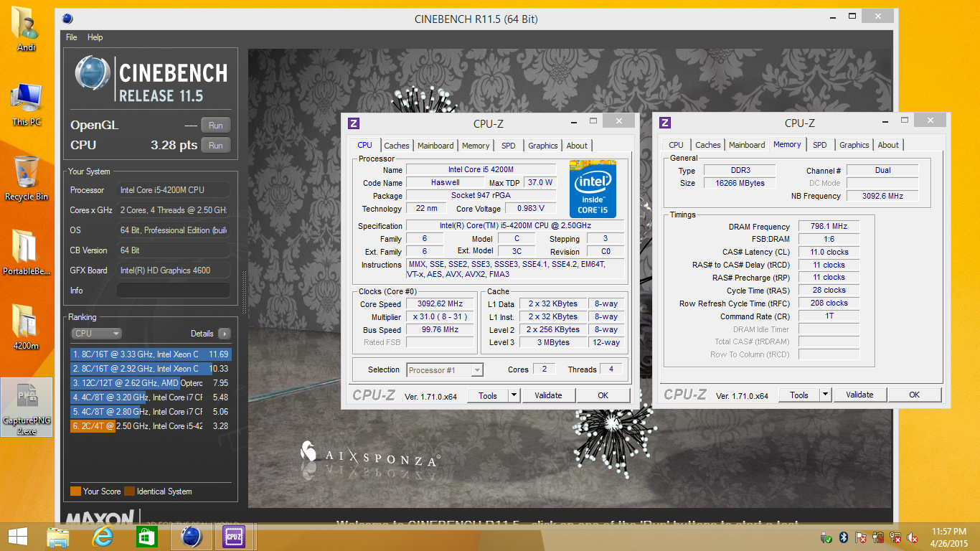Select ranking row 4C/8T @ 3.20 GHz
The image size is (980, 551).
coord(151,397)
